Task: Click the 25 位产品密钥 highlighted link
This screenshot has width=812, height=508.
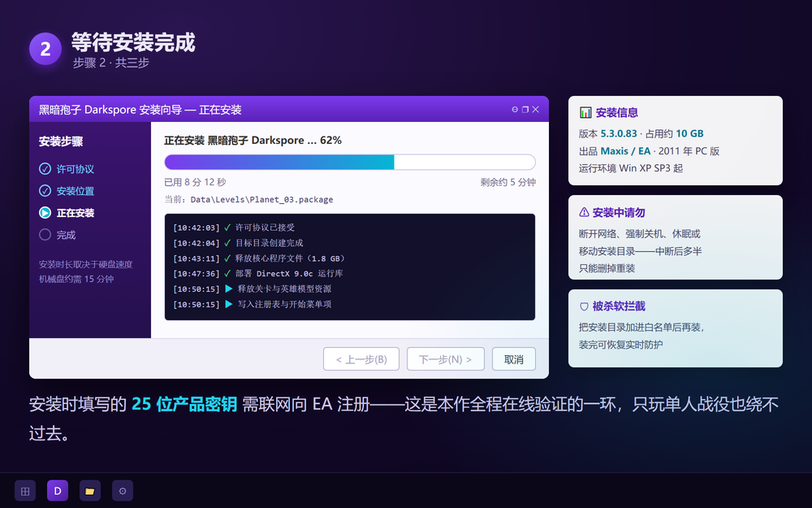Action: 184,404
